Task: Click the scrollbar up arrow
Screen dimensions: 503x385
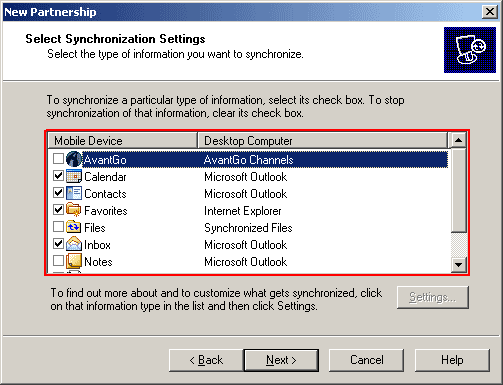Action: pyautogui.click(x=458, y=140)
